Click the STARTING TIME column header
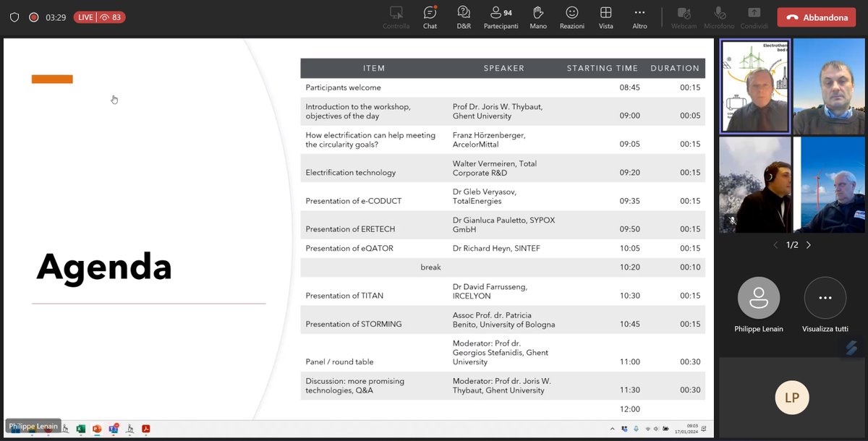 pos(603,68)
